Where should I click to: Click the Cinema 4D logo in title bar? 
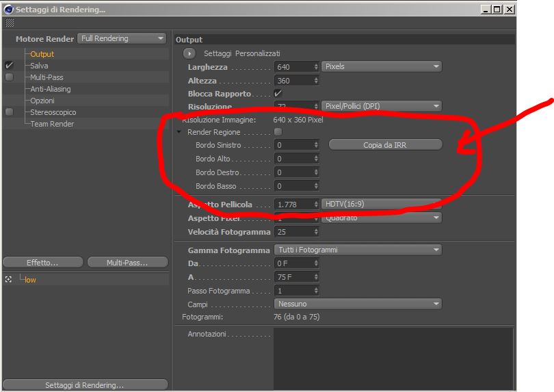8,10
